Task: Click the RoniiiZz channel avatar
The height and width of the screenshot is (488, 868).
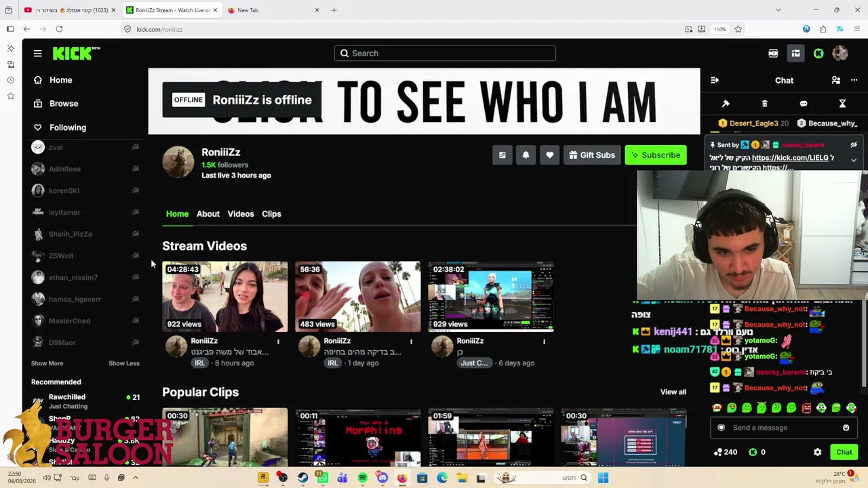Action: [178, 162]
